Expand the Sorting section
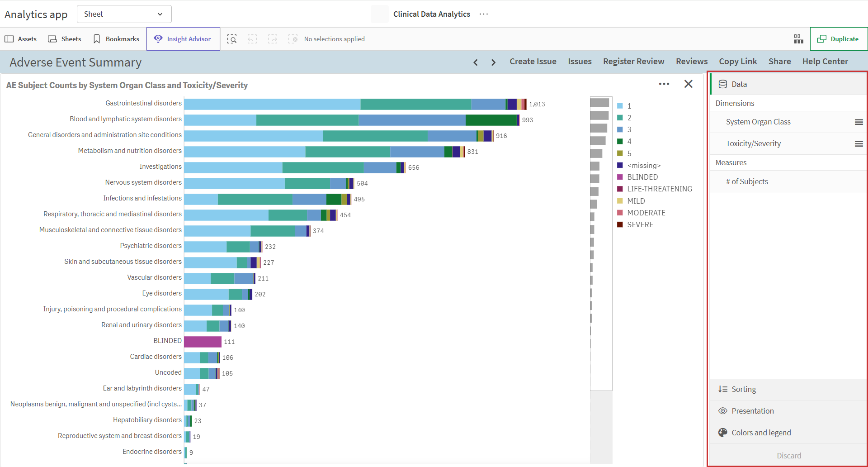The image size is (868, 467). point(788,389)
